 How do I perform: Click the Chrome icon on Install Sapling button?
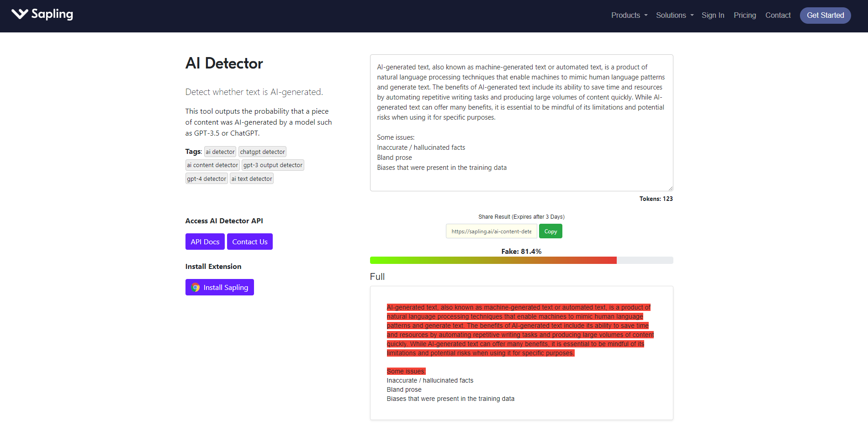(196, 287)
